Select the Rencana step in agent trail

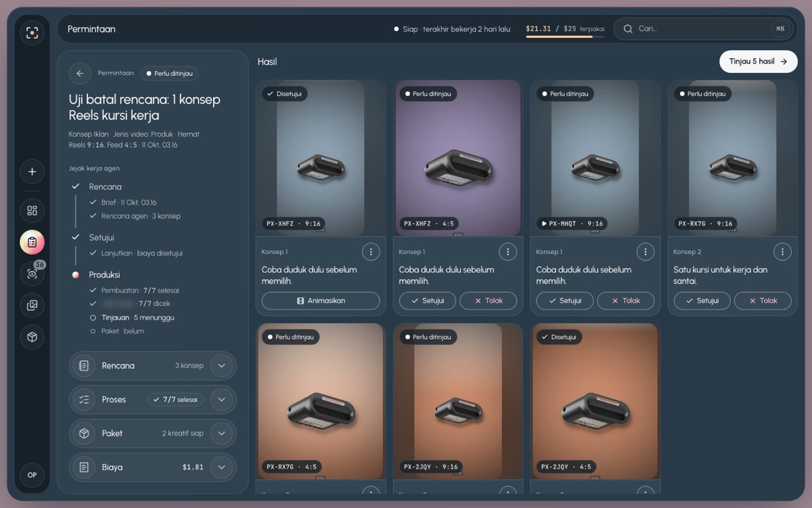pyautogui.click(x=105, y=187)
